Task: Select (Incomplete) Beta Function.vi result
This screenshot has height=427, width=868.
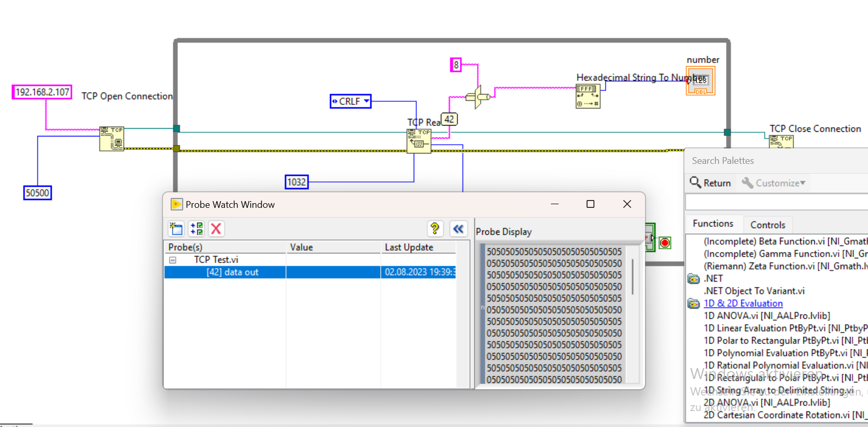Action: click(785, 241)
